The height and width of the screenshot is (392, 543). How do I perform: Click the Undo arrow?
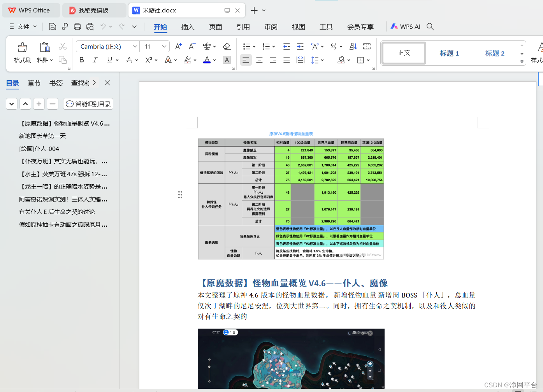[x=103, y=26]
